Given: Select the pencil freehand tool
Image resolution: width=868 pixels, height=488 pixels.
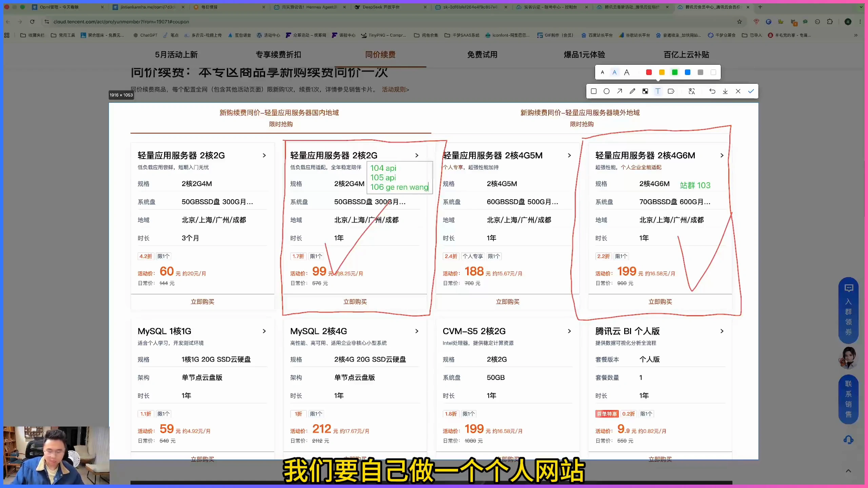Looking at the screenshot, I should [632, 91].
